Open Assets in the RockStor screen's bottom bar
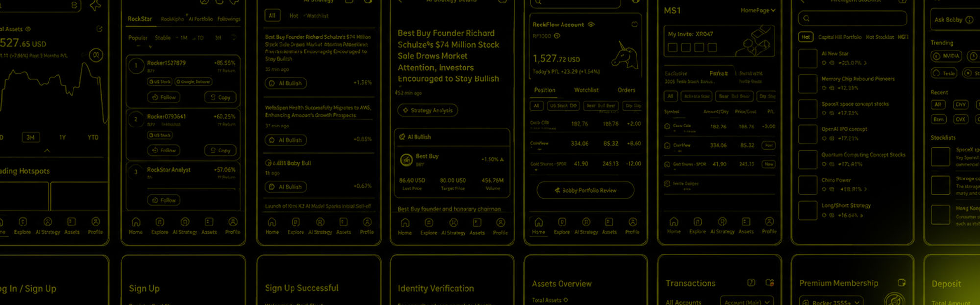Image resolution: width=980 pixels, height=305 pixels. click(x=209, y=226)
